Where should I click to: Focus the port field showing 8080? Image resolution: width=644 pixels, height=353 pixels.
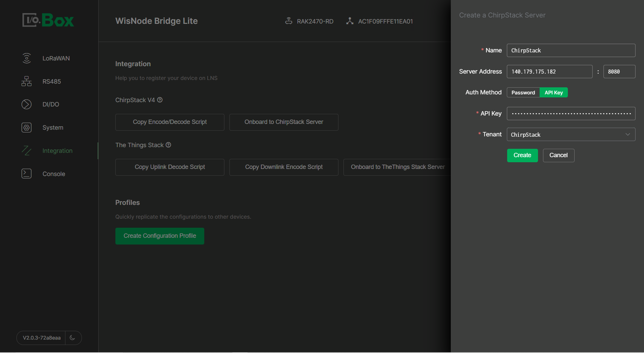pos(619,72)
